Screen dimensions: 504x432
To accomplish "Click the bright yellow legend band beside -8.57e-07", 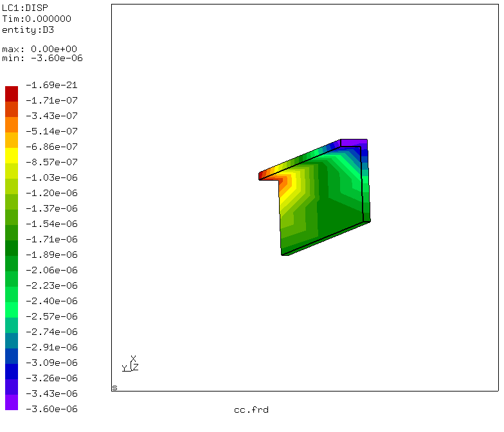I will (12, 156).
